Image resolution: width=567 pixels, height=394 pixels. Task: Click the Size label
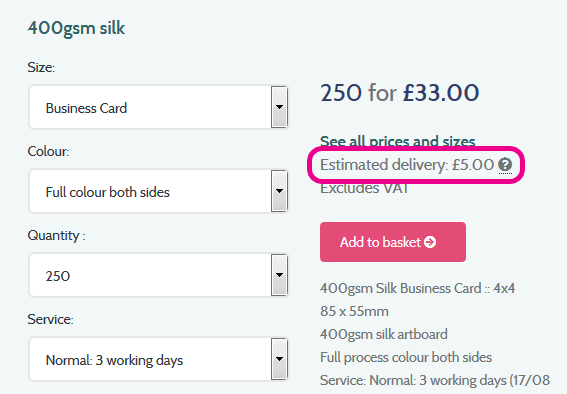[x=41, y=67]
